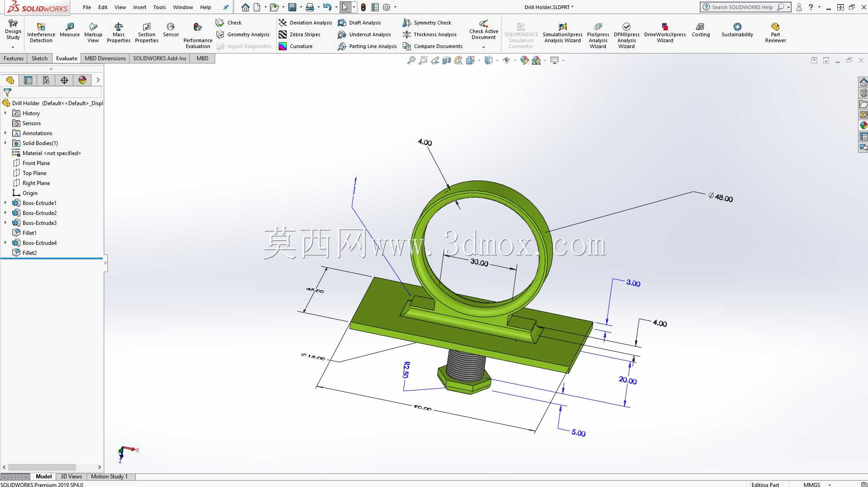The width and height of the screenshot is (868, 487).
Task: Open Part Reviewer
Action: 775,33
